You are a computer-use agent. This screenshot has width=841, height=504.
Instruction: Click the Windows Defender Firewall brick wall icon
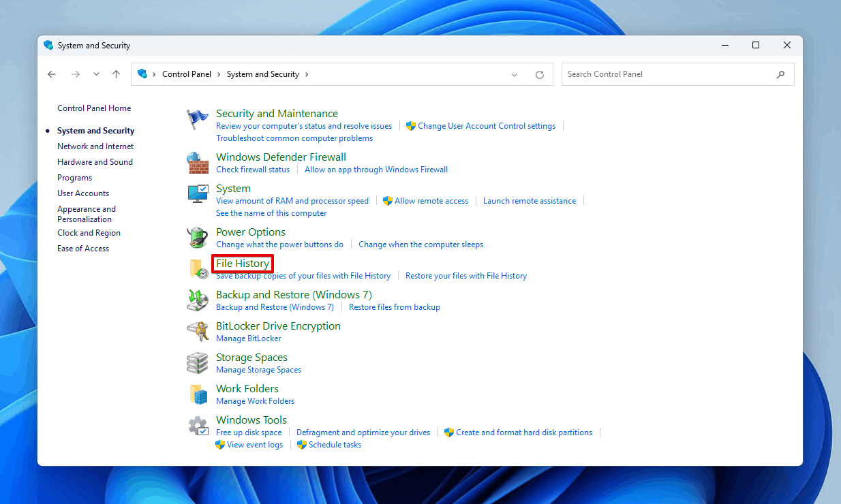198,163
